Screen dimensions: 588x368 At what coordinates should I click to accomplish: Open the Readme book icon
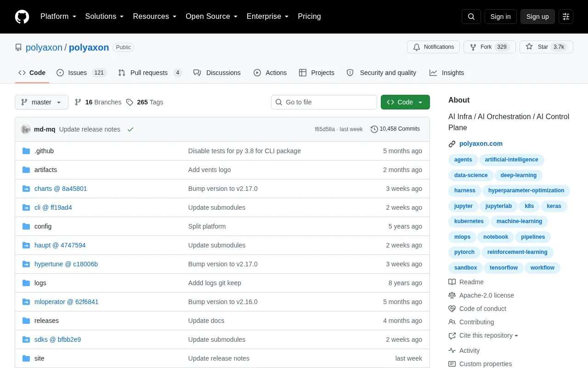coord(452,282)
